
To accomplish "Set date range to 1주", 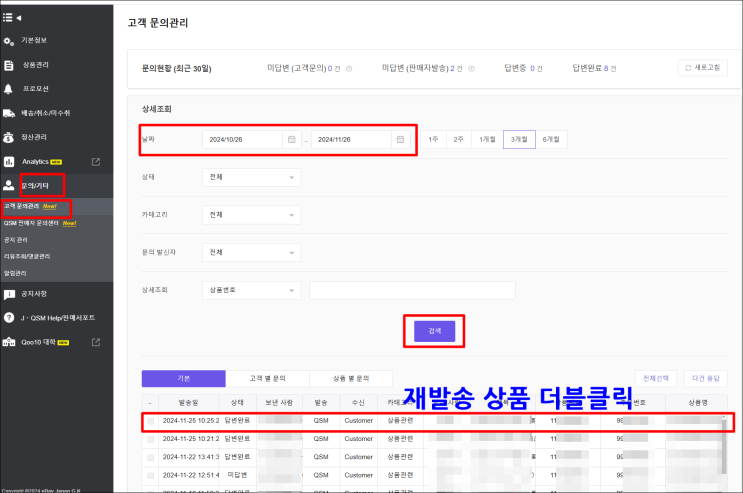I will 433,139.
